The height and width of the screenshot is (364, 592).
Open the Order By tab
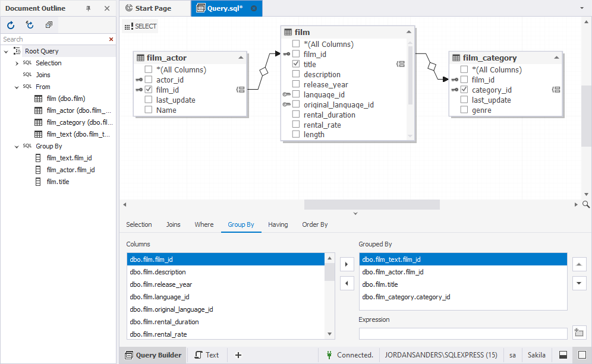(x=315, y=225)
